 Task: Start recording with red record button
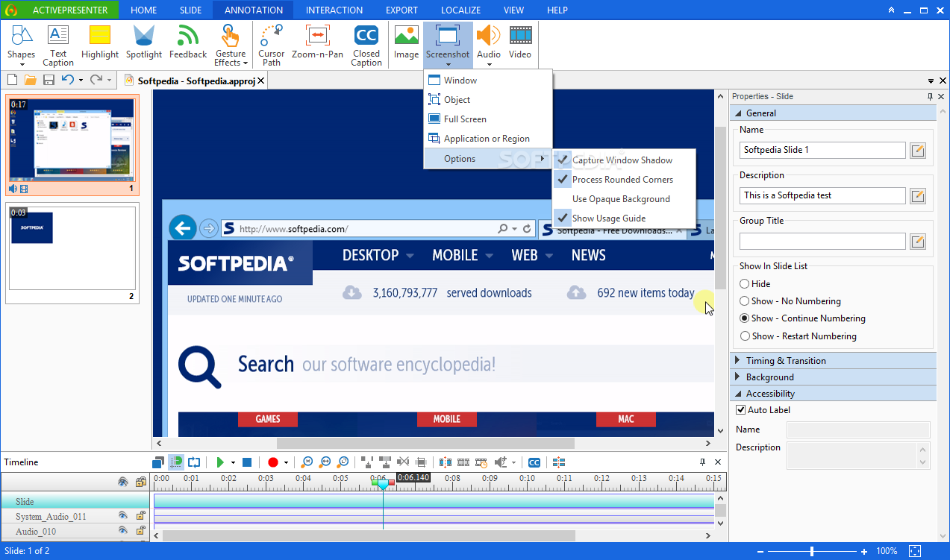pyautogui.click(x=272, y=462)
